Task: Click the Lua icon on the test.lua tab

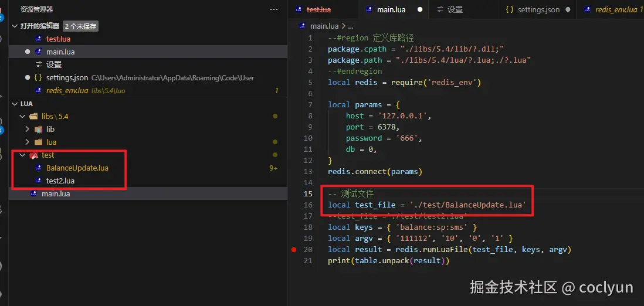Action: (x=298, y=9)
